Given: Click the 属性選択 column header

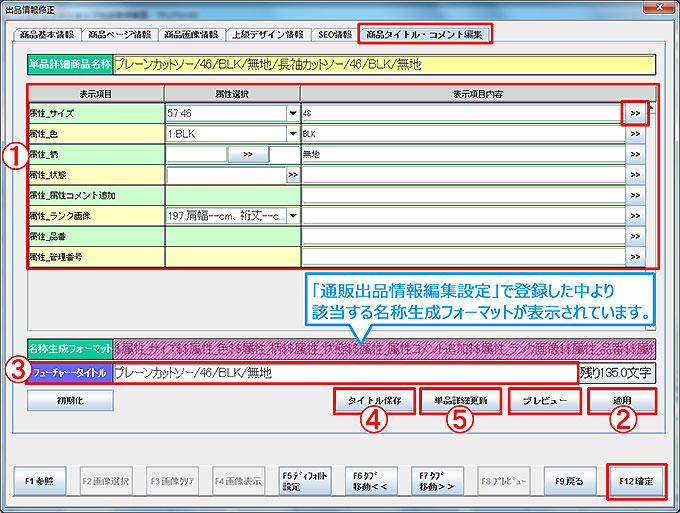Looking at the screenshot, I should [232, 94].
